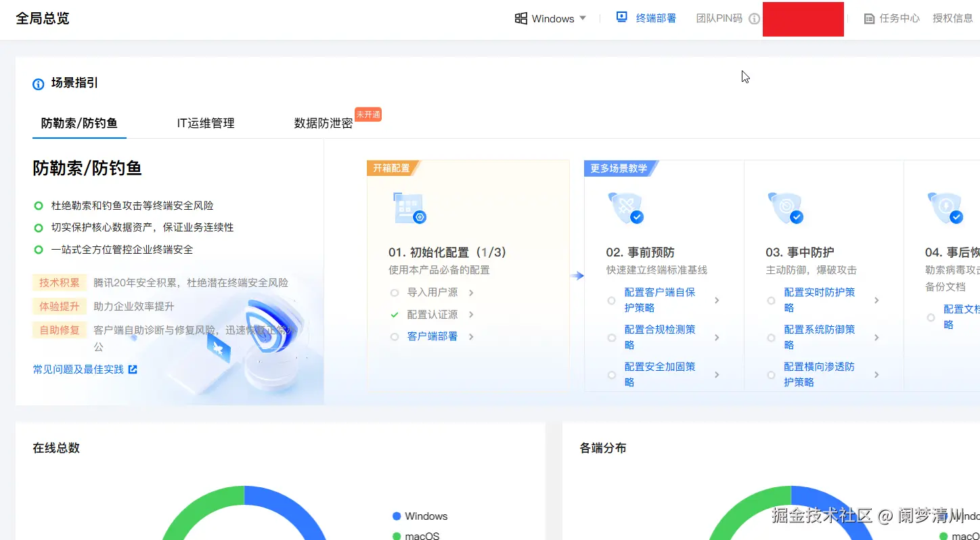Expand chevron beside 配置合规检测策略
980x540 pixels.
click(x=717, y=337)
